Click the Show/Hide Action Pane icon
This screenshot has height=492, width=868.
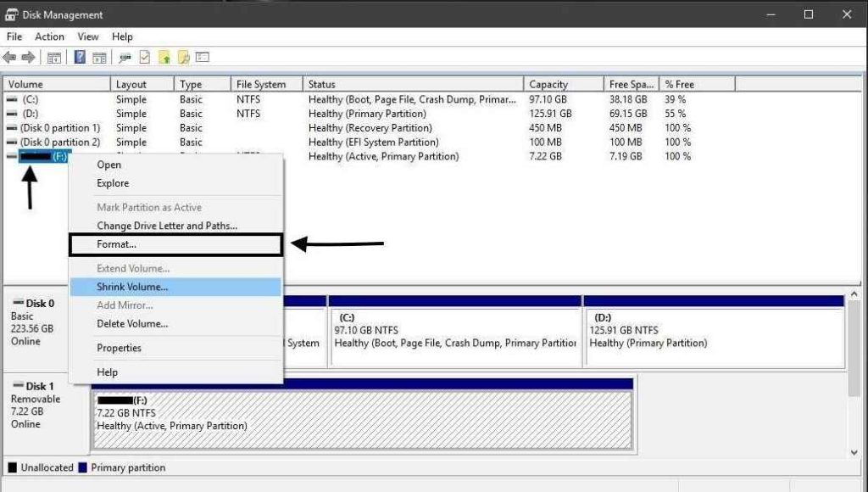click(99, 58)
